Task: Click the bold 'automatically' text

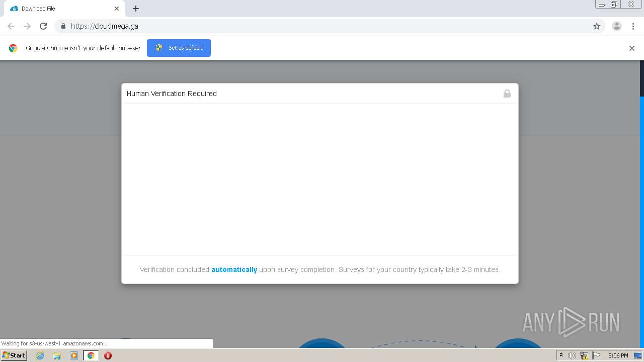Action: click(x=234, y=269)
